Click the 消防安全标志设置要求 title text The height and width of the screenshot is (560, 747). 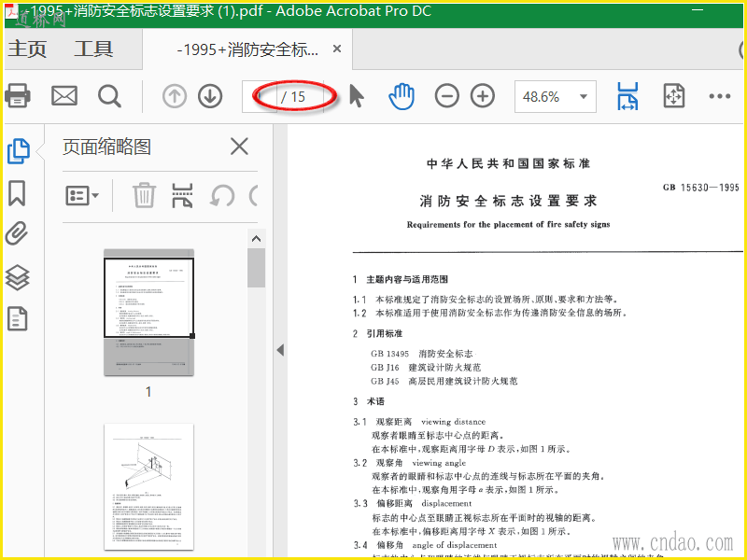click(508, 201)
